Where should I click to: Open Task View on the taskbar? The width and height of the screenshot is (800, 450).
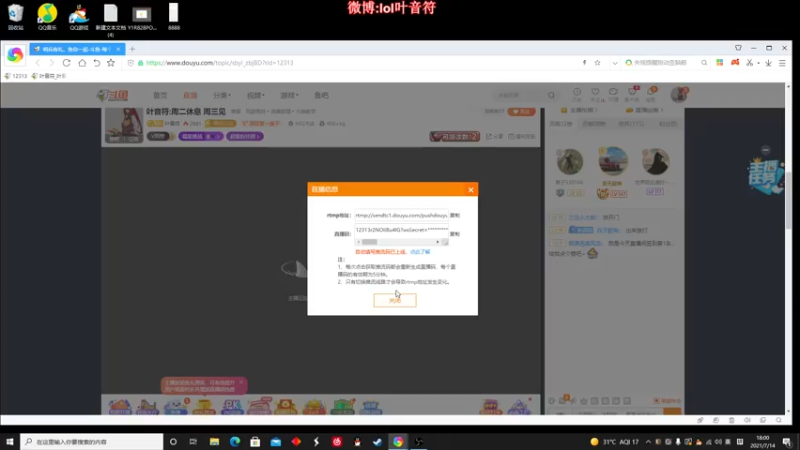(x=193, y=441)
